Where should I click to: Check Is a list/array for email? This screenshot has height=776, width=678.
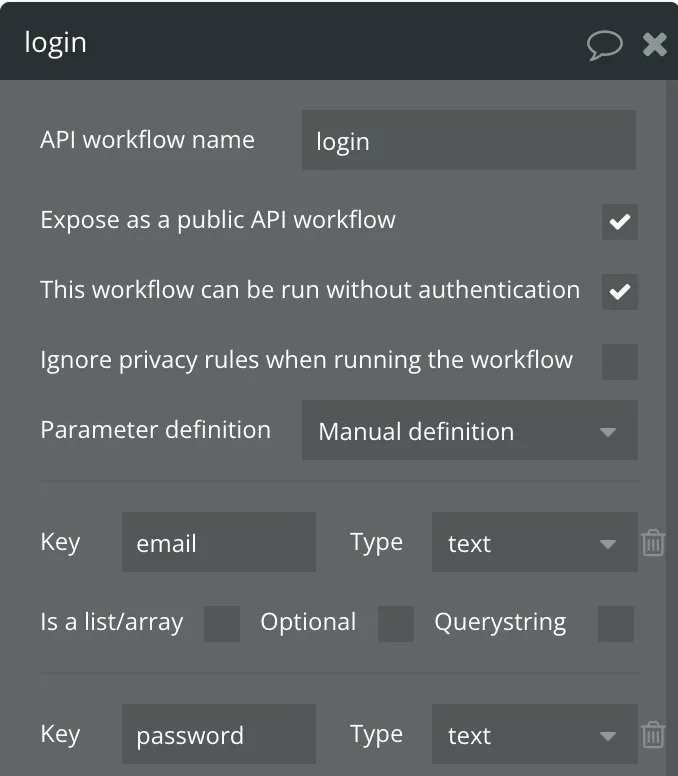tap(222, 624)
